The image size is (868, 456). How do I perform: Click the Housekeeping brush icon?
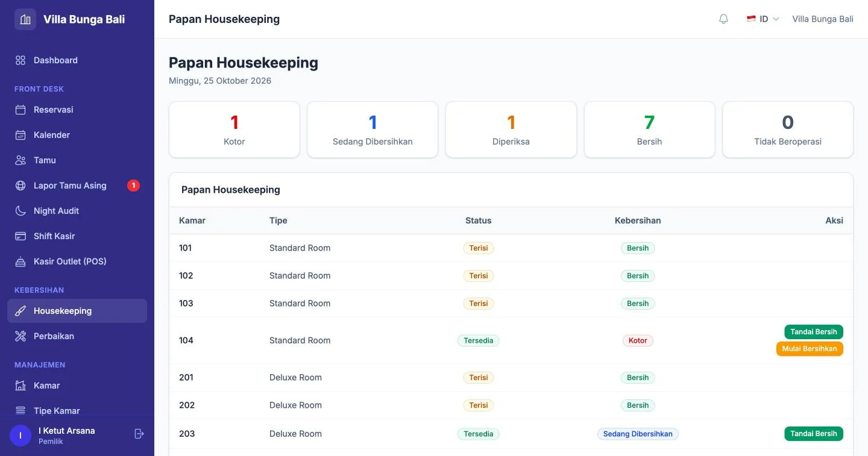coord(20,311)
